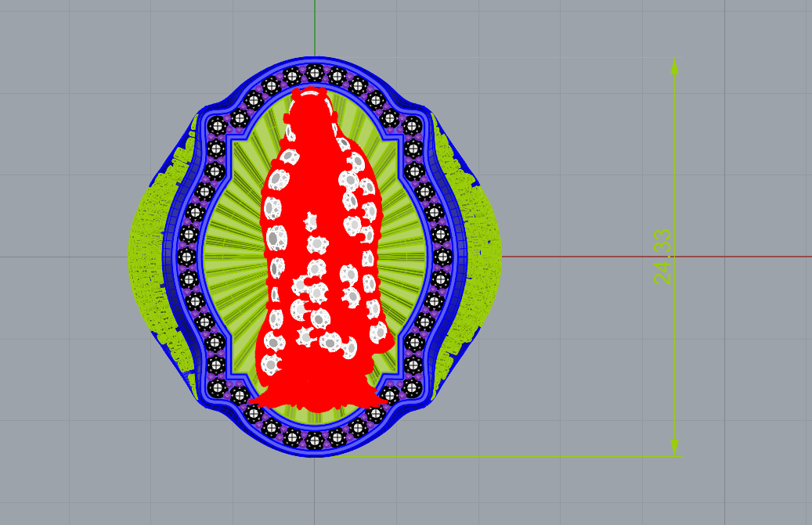Pick the leftmost gemstone on the horizontal axis
The width and height of the screenshot is (812, 525).
pos(186,257)
